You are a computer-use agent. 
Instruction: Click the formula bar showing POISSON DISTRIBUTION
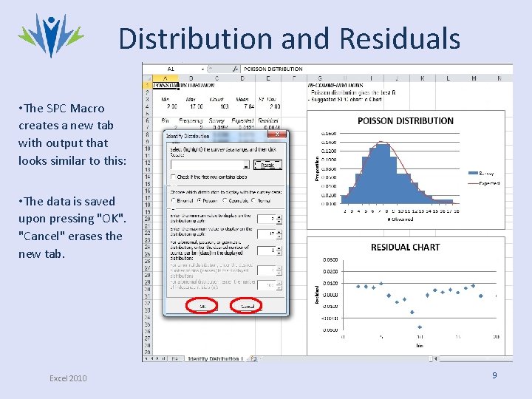point(377,69)
